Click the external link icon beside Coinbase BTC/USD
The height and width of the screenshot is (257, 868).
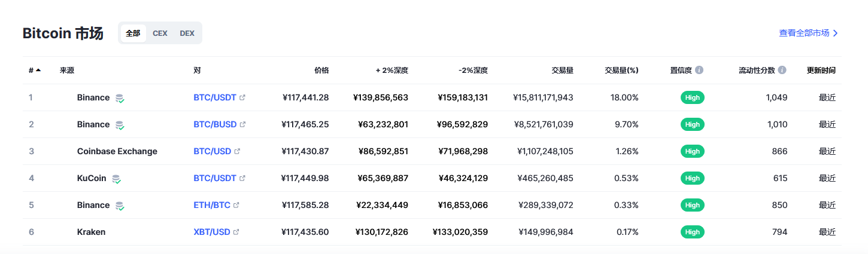(237, 151)
